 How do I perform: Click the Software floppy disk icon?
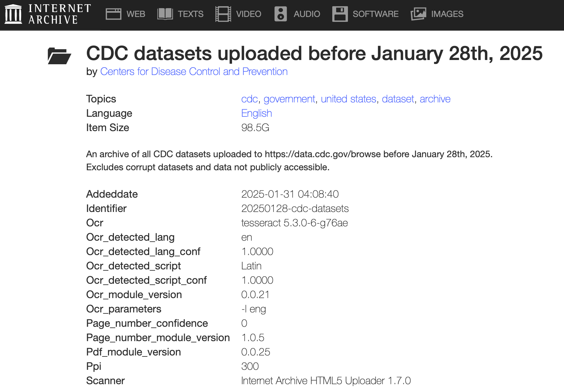340,14
